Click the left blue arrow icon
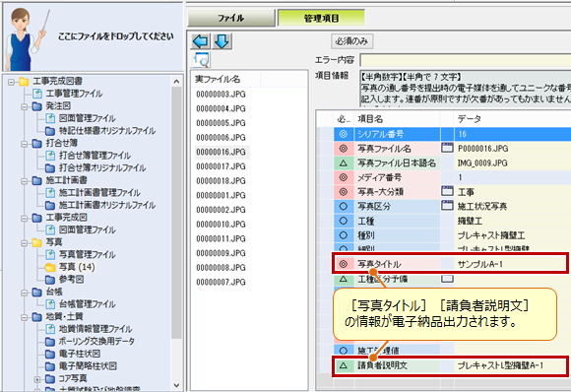Screen dimensions: 571x392 pyautogui.click(x=200, y=41)
